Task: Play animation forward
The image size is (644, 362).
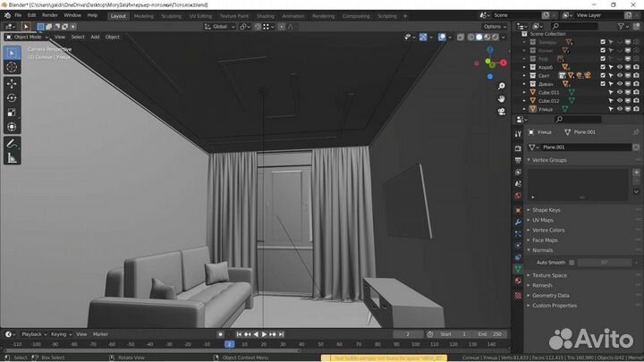Action: coord(265,334)
